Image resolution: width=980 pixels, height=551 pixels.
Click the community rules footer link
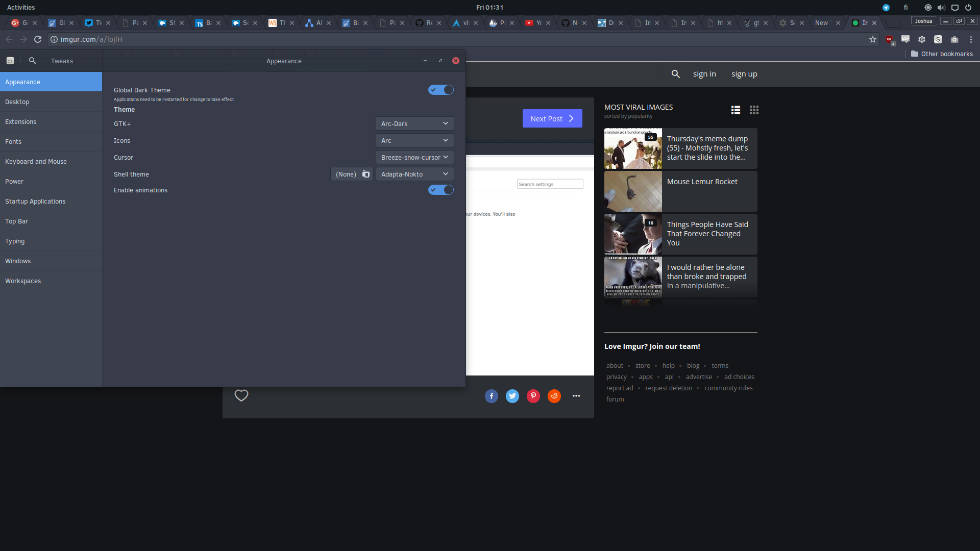[x=728, y=388]
